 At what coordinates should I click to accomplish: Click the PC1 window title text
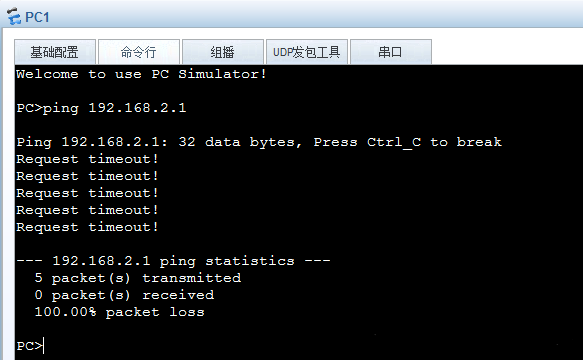[x=37, y=17]
